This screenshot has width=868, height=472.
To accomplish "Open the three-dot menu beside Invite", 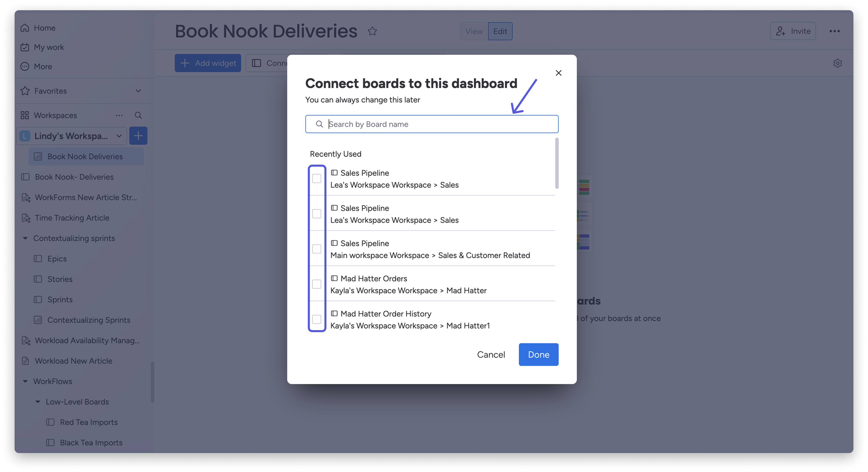I will (x=834, y=31).
